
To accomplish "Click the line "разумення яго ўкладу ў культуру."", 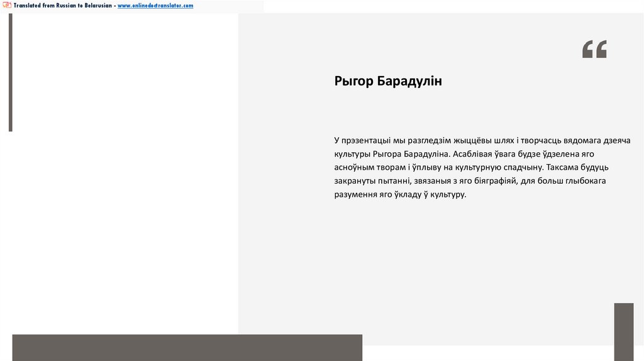I will tap(400, 195).
